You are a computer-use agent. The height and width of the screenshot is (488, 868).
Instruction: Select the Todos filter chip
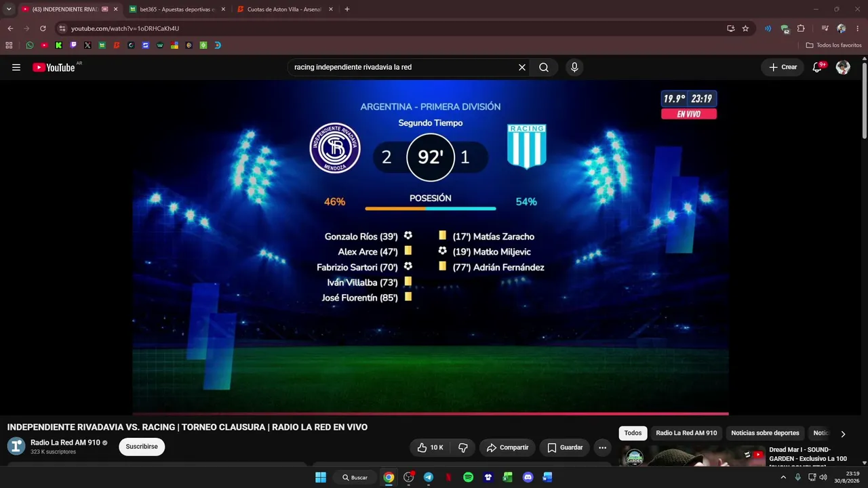[x=633, y=433]
